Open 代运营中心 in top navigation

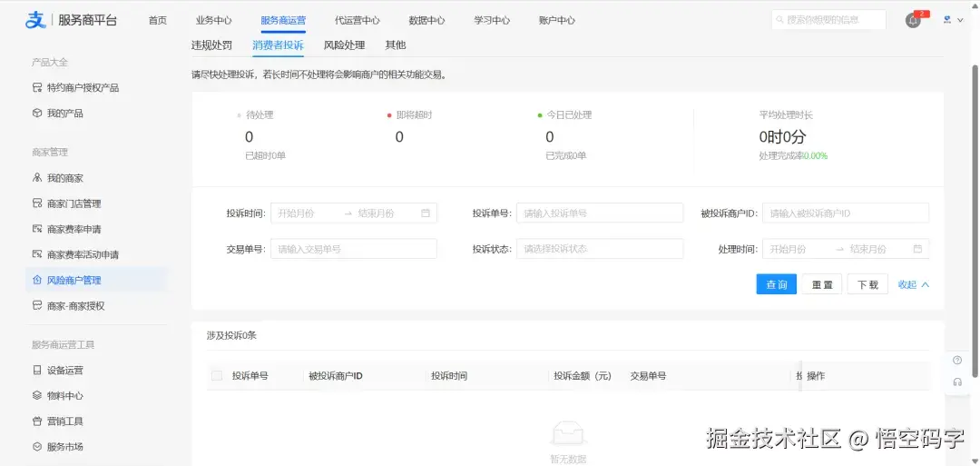point(357,20)
